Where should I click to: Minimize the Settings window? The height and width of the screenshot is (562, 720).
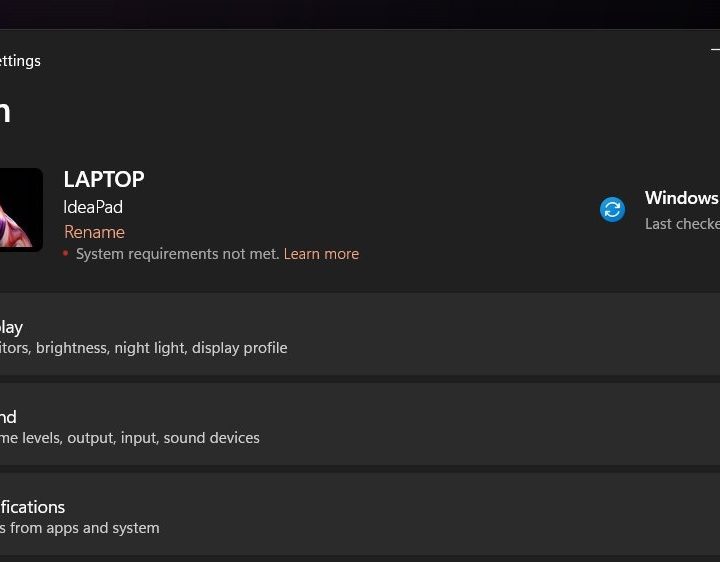click(x=714, y=49)
